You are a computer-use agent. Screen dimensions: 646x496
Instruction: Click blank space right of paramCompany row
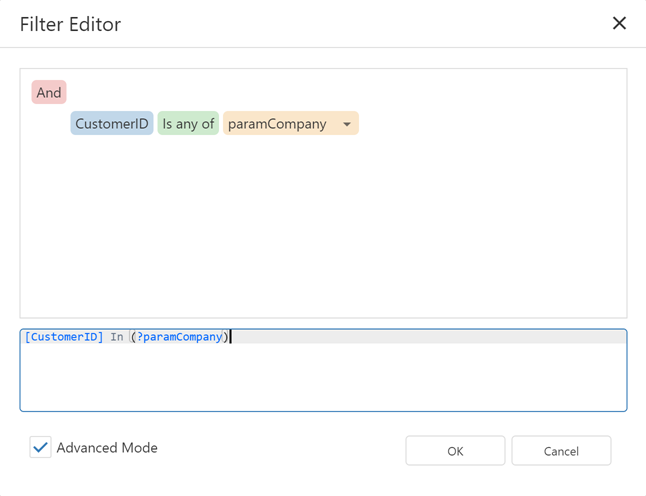tap(490, 124)
